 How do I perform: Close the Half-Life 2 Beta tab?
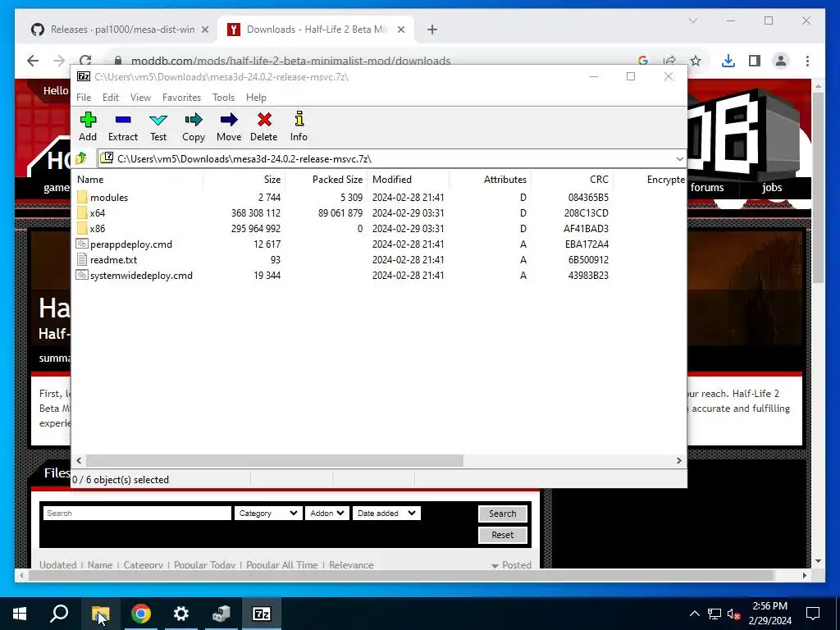pyautogui.click(x=400, y=30)
